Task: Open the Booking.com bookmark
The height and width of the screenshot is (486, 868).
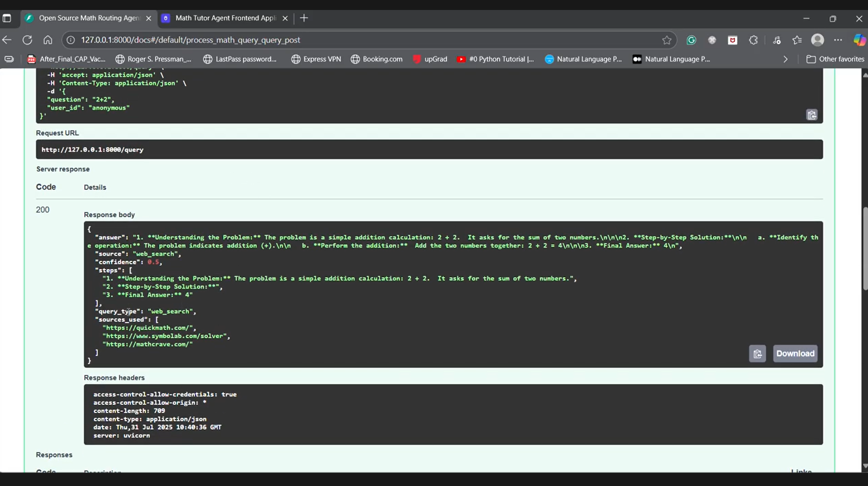Action: click(x=376, y=59)
